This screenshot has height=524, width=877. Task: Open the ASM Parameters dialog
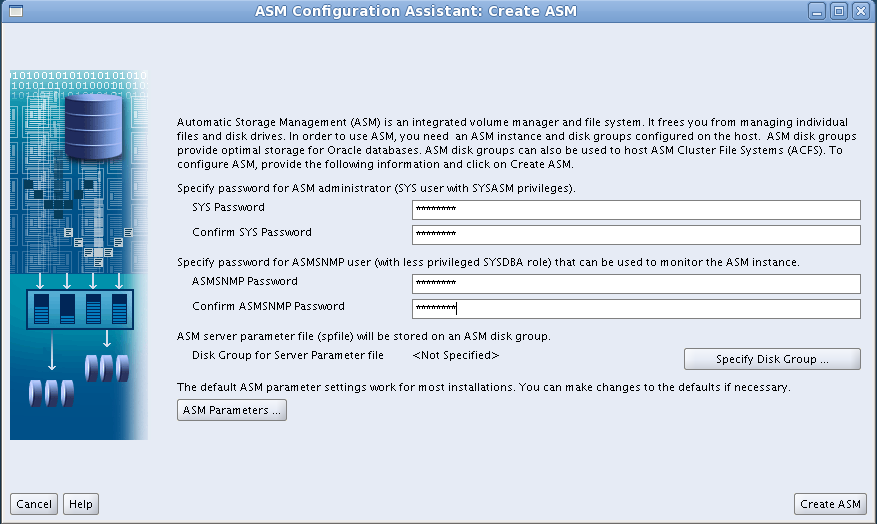point(232,410)
